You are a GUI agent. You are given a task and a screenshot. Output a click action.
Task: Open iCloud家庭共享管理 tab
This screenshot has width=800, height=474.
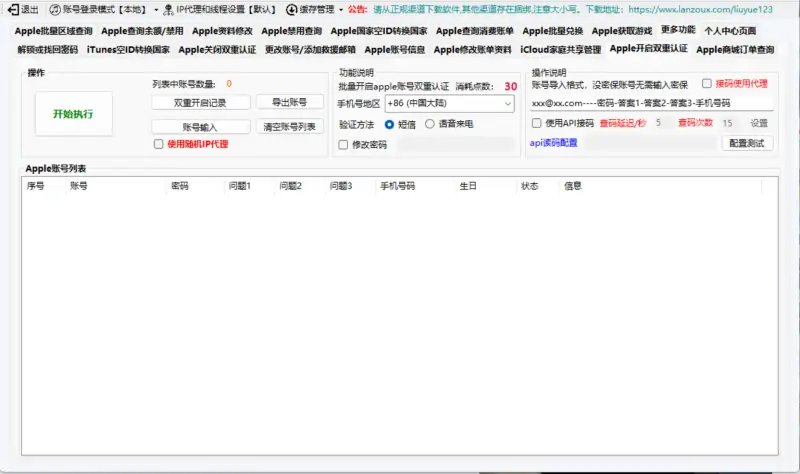point(561,49)
